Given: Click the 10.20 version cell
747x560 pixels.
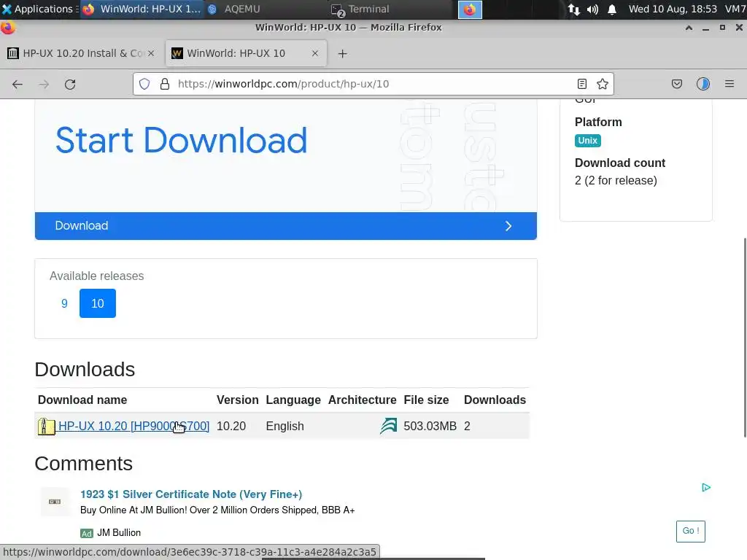Looking at the screenshot, I should pyautogui.click(x=231, y=426).
